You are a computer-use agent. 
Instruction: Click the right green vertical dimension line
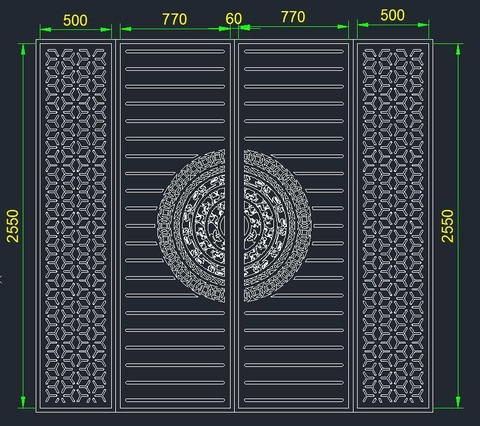tap(458, 226)
